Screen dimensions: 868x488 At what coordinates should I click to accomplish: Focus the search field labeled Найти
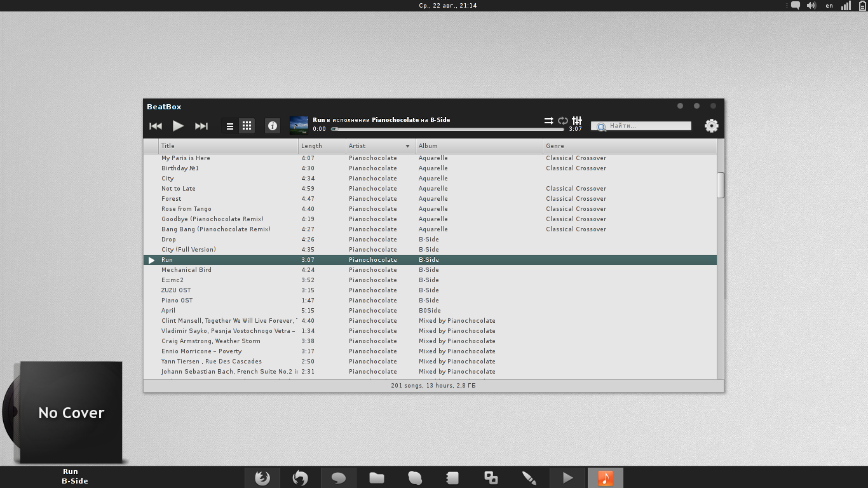coord(641,126)
